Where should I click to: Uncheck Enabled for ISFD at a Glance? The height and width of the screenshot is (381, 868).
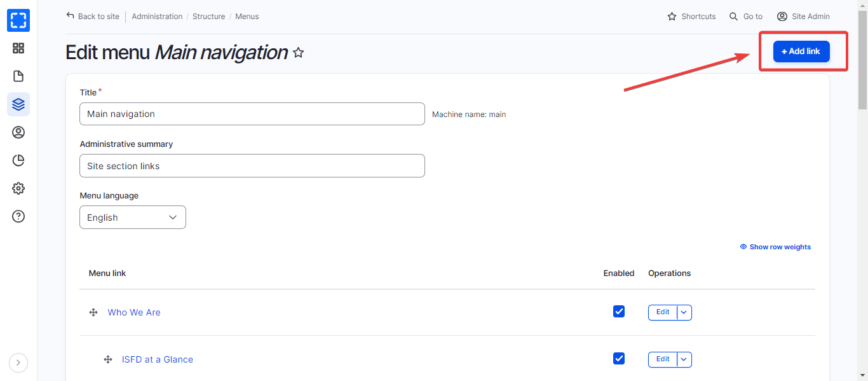[619, 359]
